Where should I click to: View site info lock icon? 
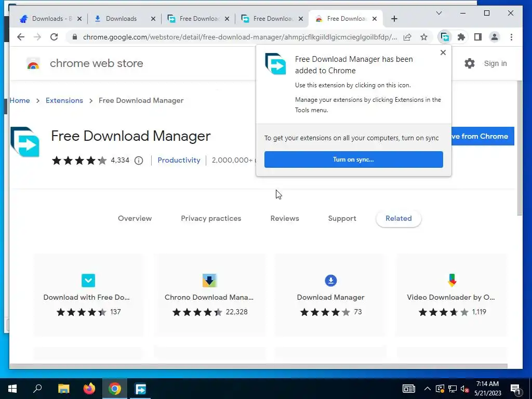click(x=75, y=37)
